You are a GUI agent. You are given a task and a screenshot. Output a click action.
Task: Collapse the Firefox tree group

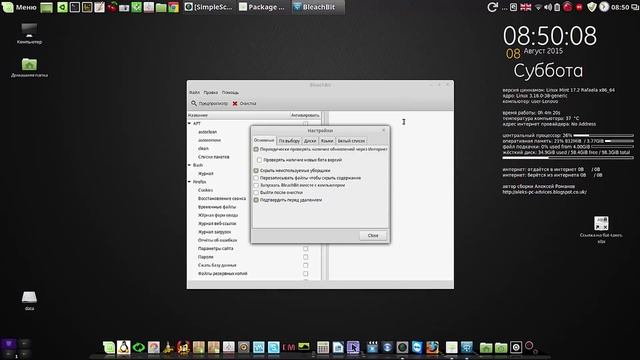(x=189, y=182)
